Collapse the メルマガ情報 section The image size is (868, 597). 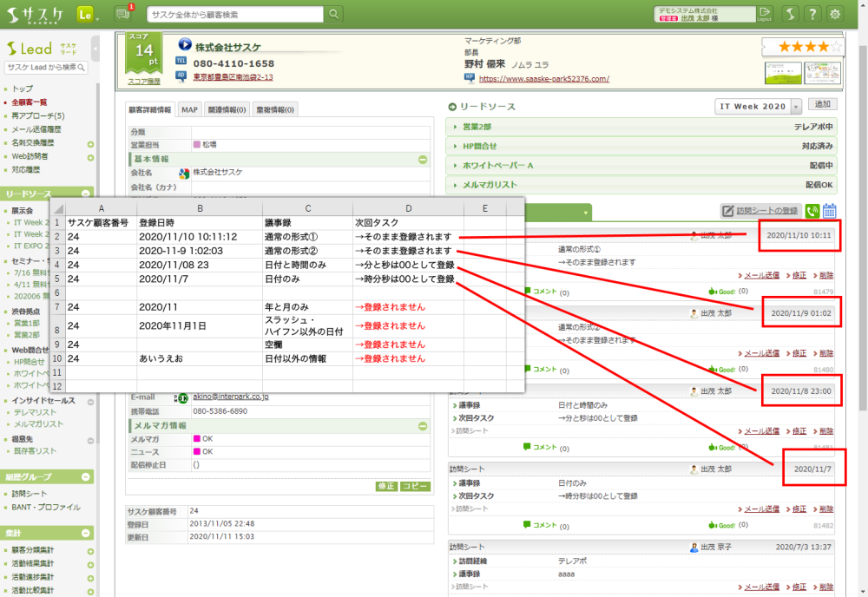pyautogui.click(x=423, y=426)
